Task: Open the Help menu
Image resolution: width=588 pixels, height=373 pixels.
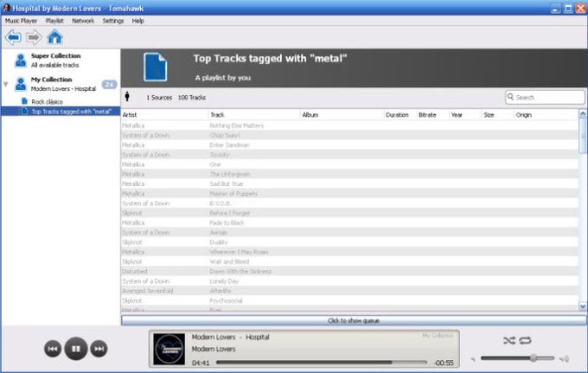Action: 138,21
